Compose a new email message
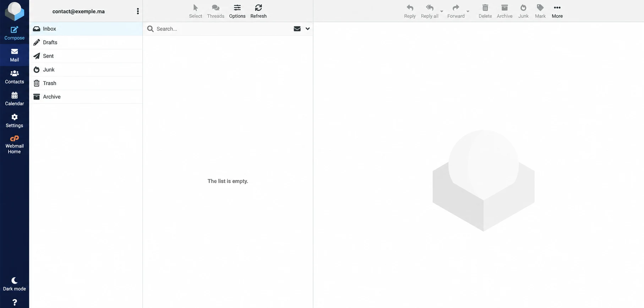The width and height of the screenshot is (644, 308). pos(15,33)
